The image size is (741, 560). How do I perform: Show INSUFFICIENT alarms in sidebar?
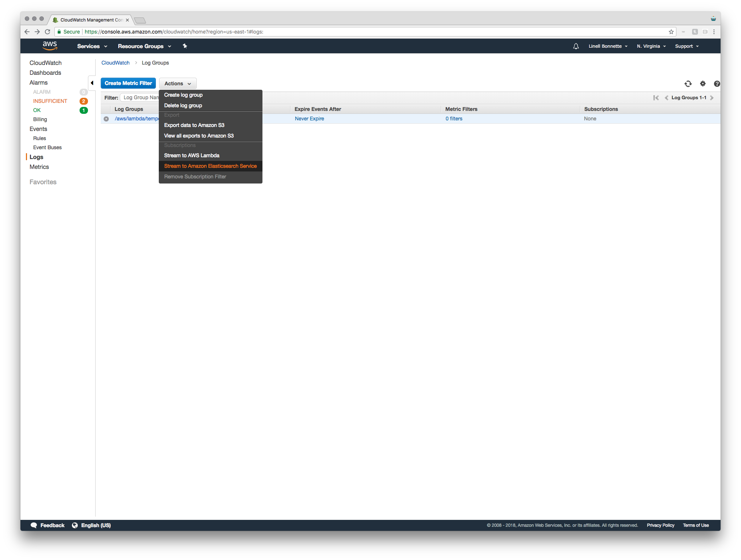[50, 101]
